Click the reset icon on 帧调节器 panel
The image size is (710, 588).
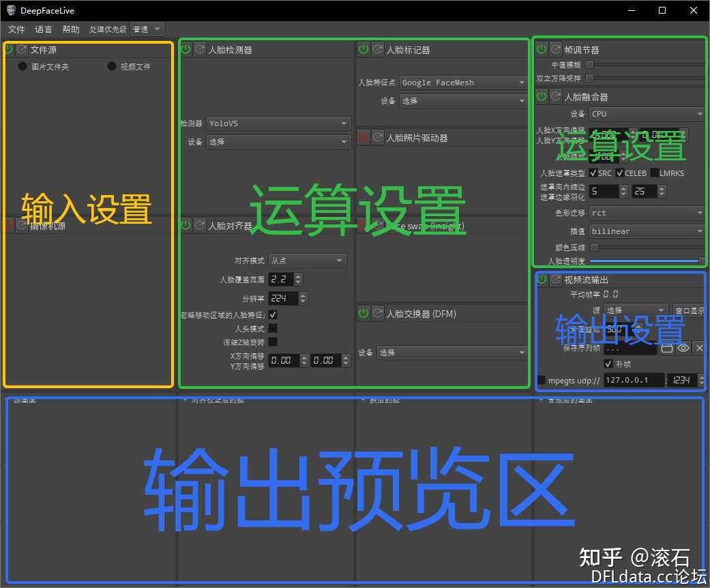[x=556, y=48]
